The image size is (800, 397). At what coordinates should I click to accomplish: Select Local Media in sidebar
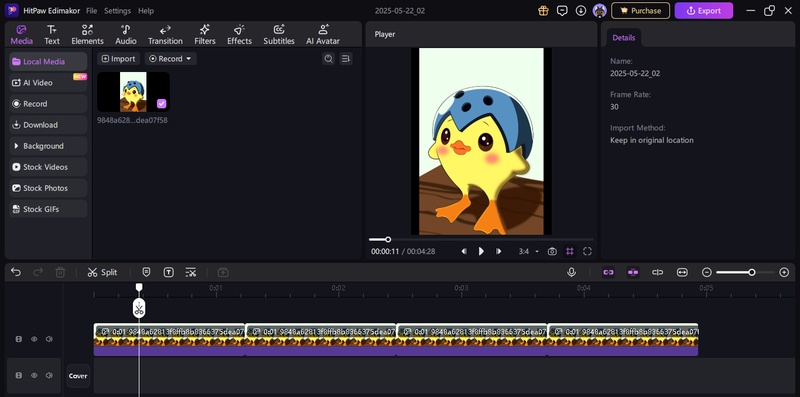[48, 62]
